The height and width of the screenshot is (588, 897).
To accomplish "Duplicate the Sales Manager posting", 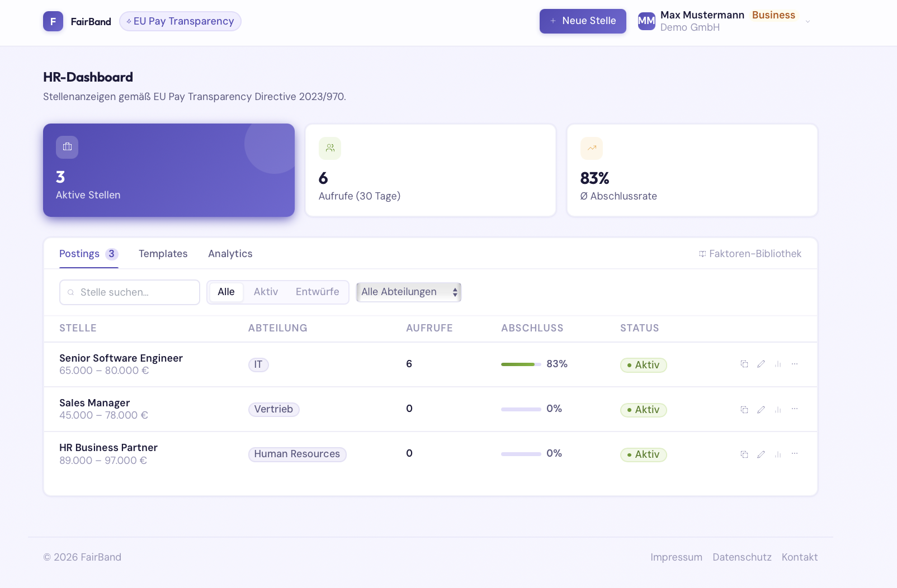I will (744, 409).
